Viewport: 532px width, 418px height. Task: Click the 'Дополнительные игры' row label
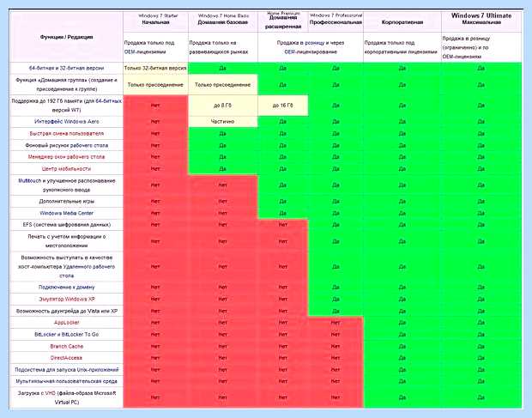coord(67,201)
